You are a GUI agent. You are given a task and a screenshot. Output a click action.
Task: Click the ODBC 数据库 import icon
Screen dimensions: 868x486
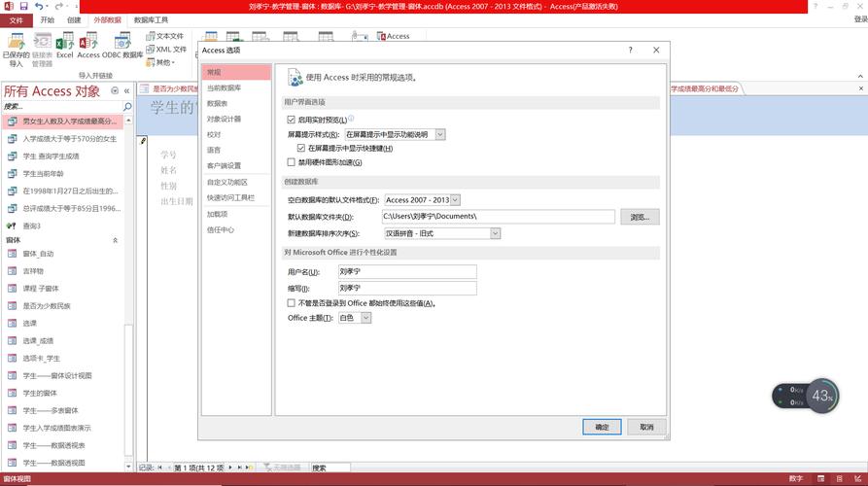click(122, 46)
